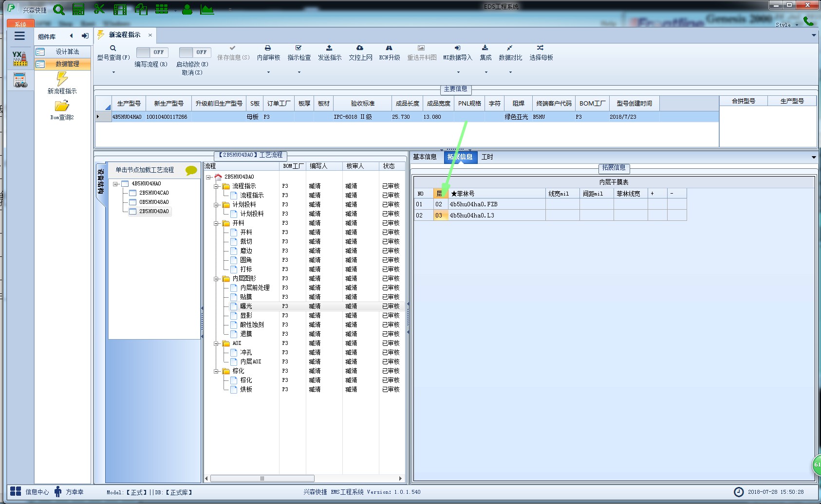Switch to the 工时 tab
This screenshot has height=504, width=821.
487,157
